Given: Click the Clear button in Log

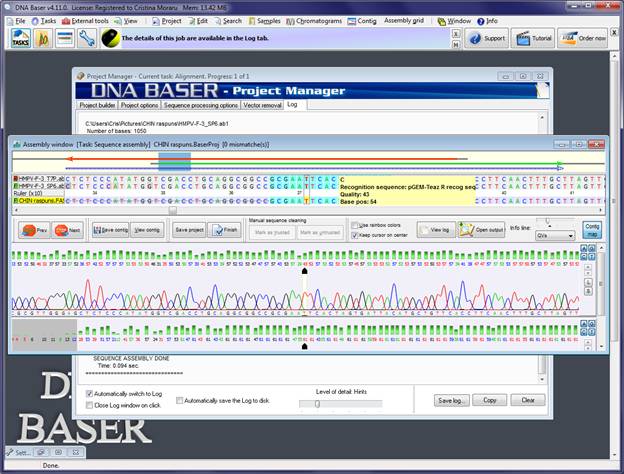Looking at the screenshot, I should click(x=528, y=400).
